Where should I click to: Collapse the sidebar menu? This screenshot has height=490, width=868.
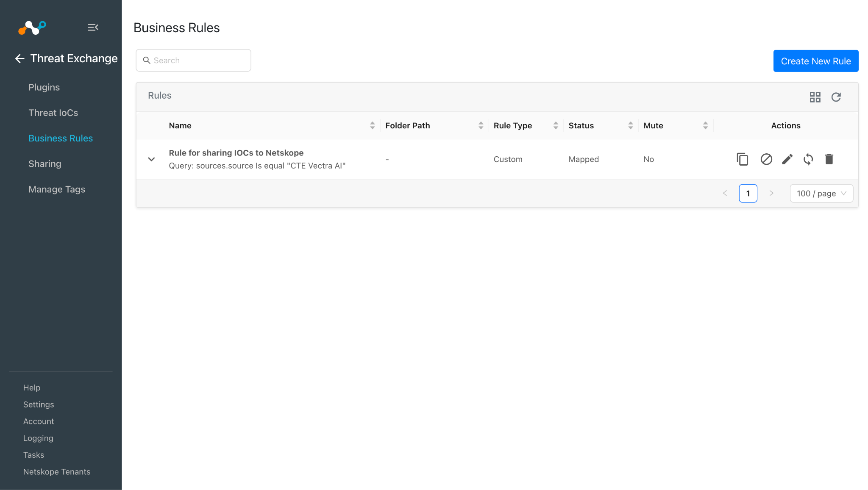(x=93, y=28)
